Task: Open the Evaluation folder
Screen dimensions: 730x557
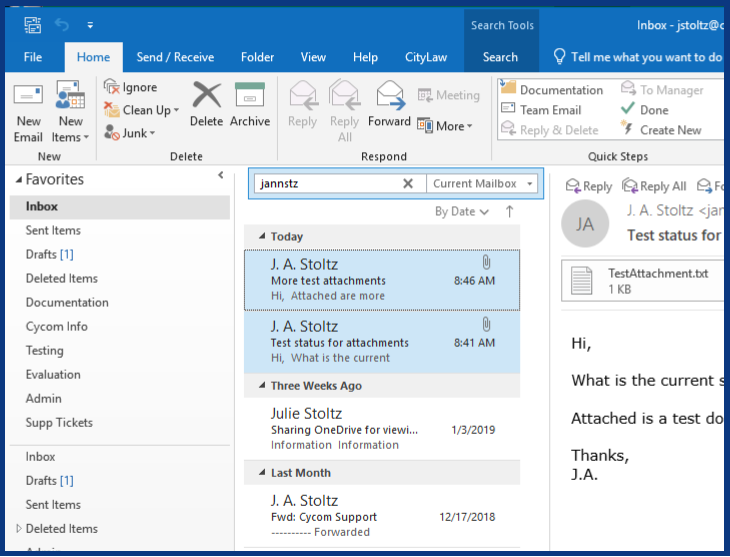Action: 120,374
